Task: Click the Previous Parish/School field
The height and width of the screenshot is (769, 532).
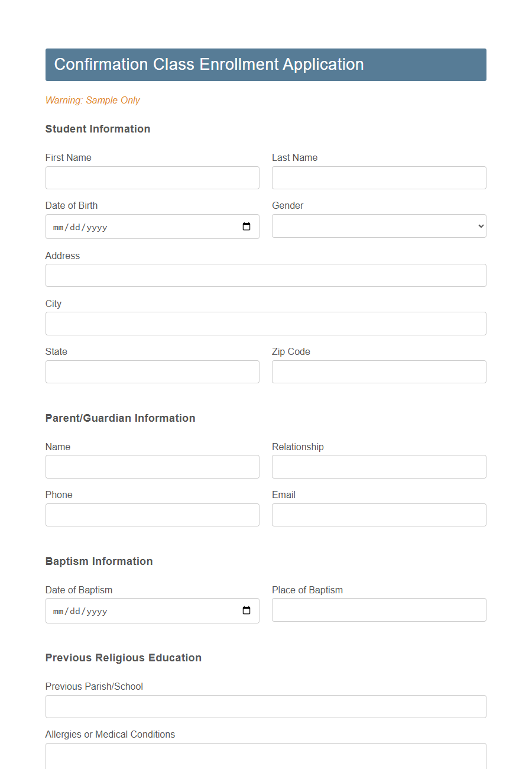Action: [x=265, y=706]
